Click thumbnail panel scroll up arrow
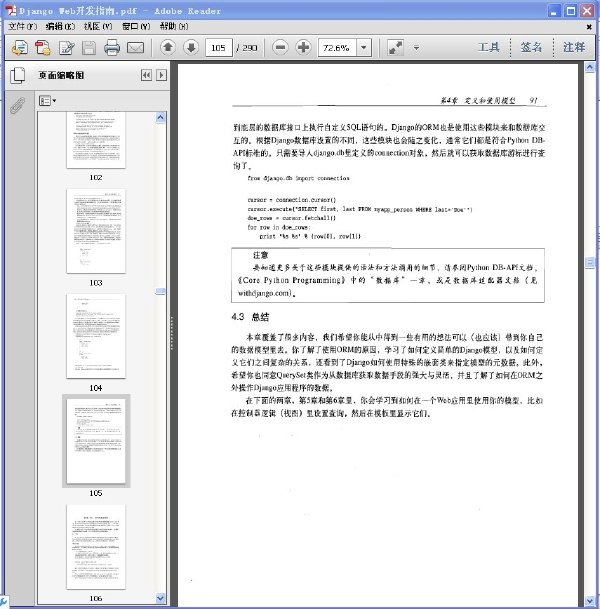 pyautogui.click(x=161, y=117)
